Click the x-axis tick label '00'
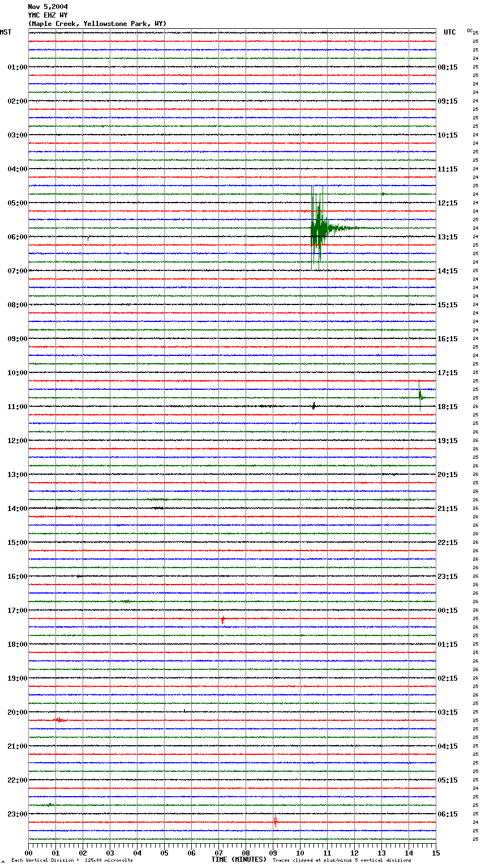The width and height of the screenshot is (481, 868). pyautogui.click(x=29, y=853)
